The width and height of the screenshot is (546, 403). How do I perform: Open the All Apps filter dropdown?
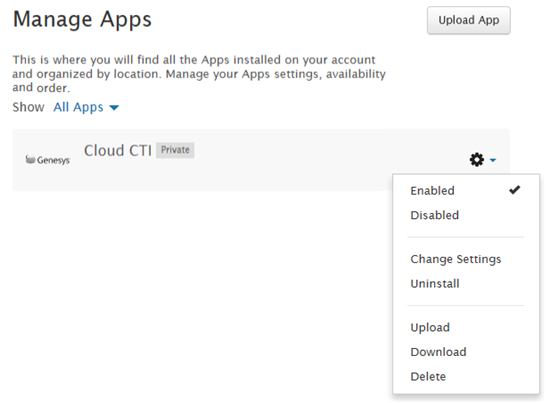[86, 107]
